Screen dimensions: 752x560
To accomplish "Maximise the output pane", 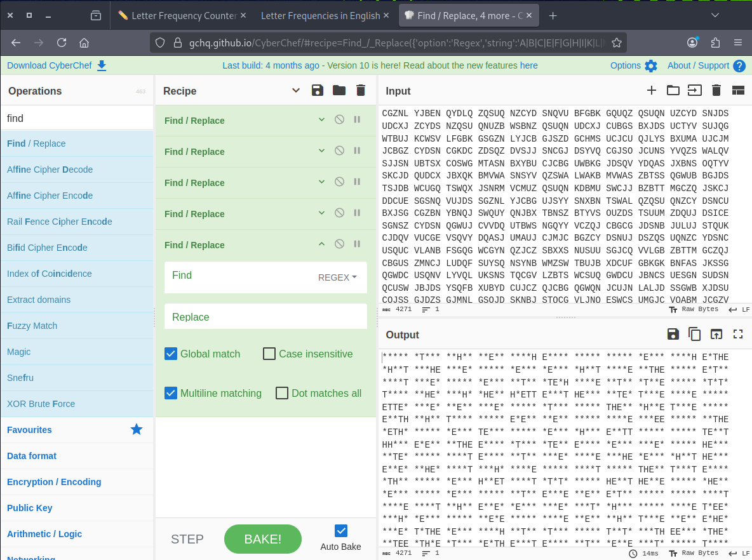I will pos(738,334).
